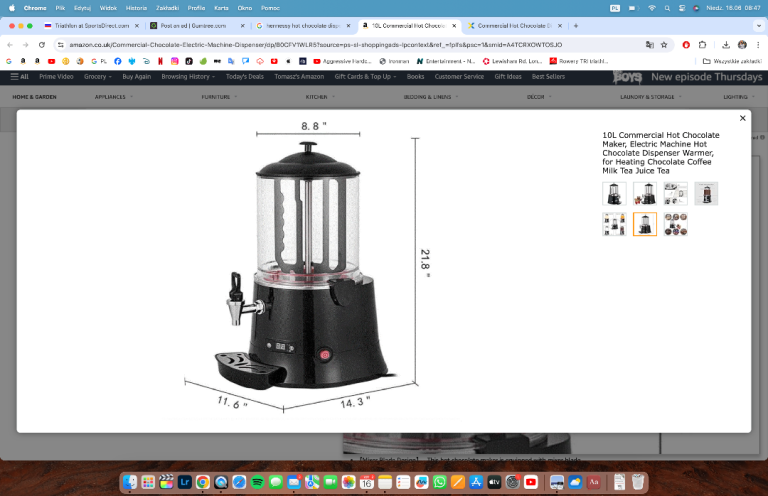This screenshot has height=496, width=768.
Task: Open the Netflix bookmark icon
Action: [160, 61]
